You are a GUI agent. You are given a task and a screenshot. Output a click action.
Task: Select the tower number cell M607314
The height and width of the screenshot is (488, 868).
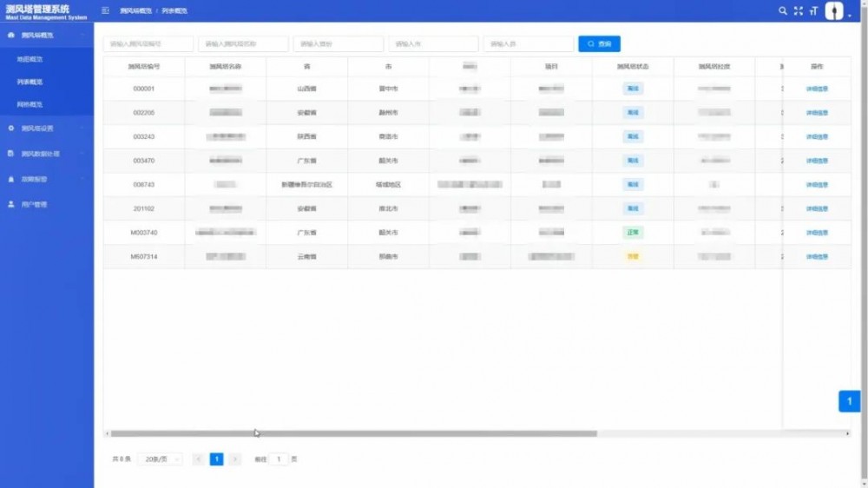[x=144, y=256]
